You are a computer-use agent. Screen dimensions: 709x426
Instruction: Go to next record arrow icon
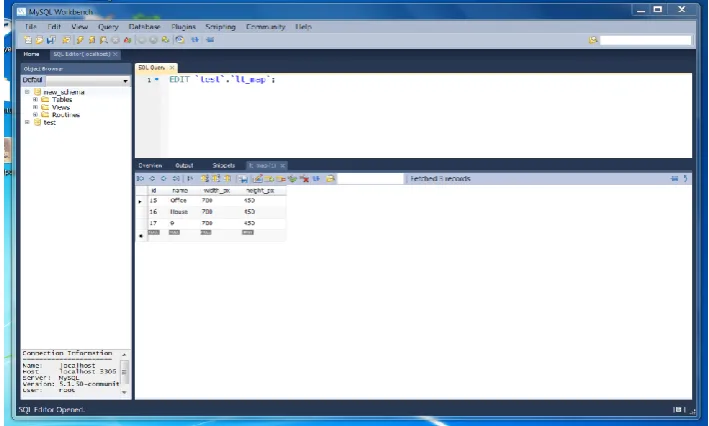click(x=164, y=179)
